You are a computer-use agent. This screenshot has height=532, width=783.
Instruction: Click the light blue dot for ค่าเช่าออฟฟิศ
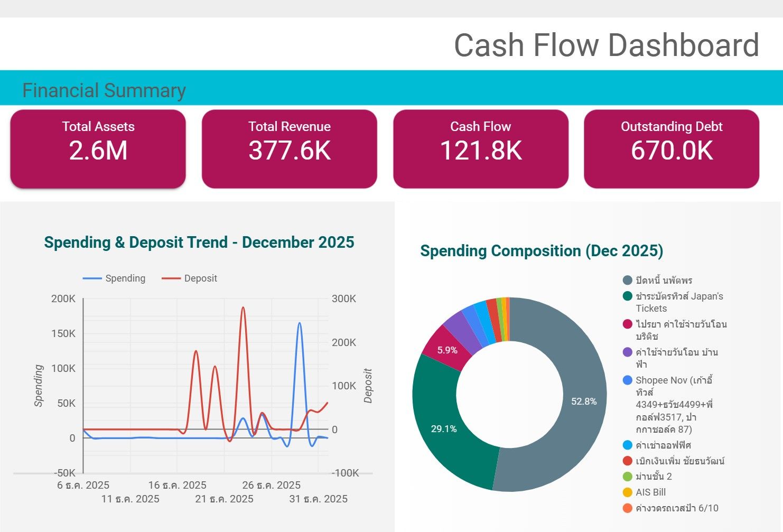[x=628, y=445]
